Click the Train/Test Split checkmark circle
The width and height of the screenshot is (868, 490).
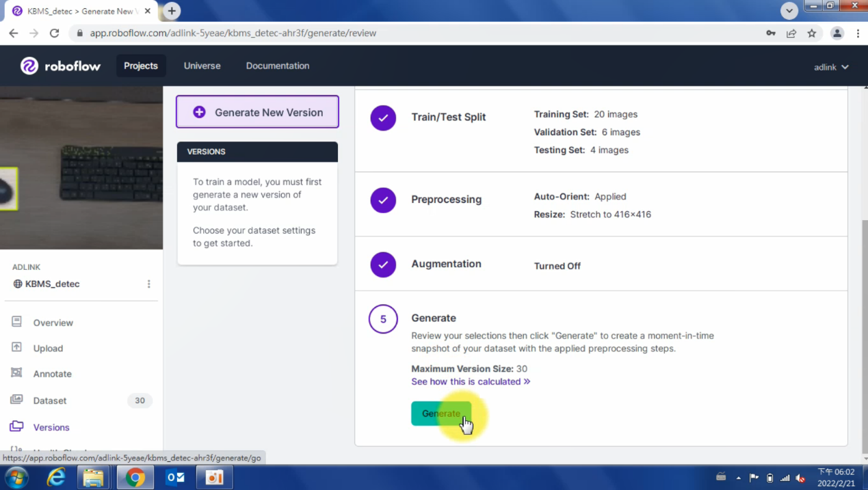[x=383, y=118]
